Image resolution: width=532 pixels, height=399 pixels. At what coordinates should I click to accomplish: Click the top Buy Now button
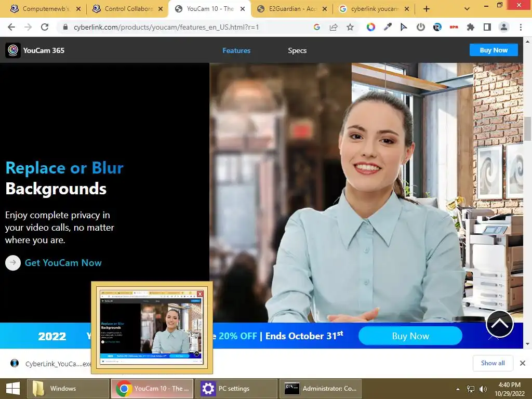pos(494,50)
